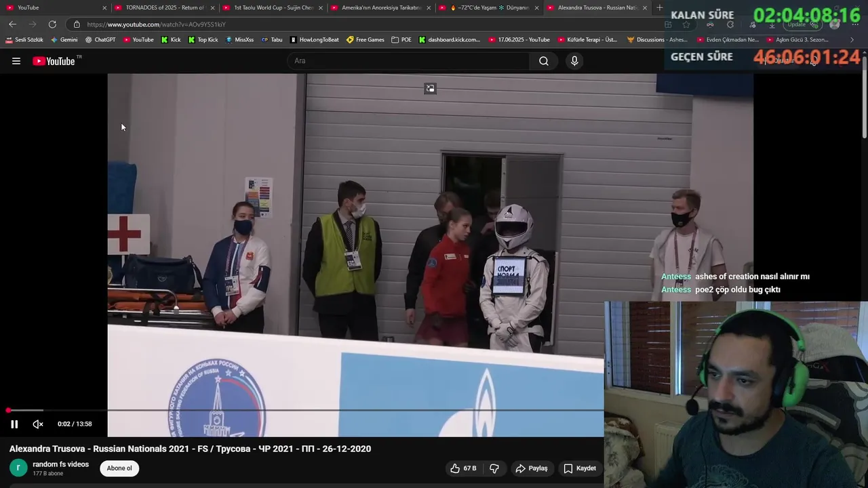Open the YouTube bookmark in bookmarks bar
The image size is (868, 488).
pyautogui.click(x=138, y=40)
